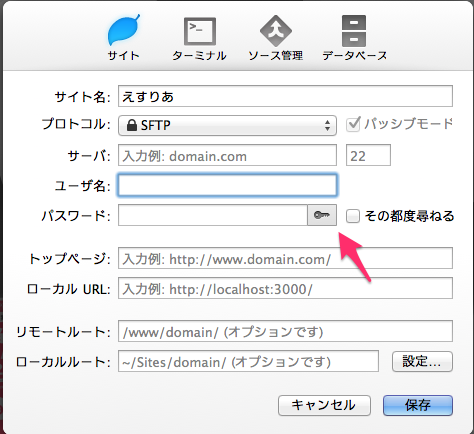Enable その都度尋ねる checkbox
Viewport: 474px width, 434px height.
(x=353, y=216)
